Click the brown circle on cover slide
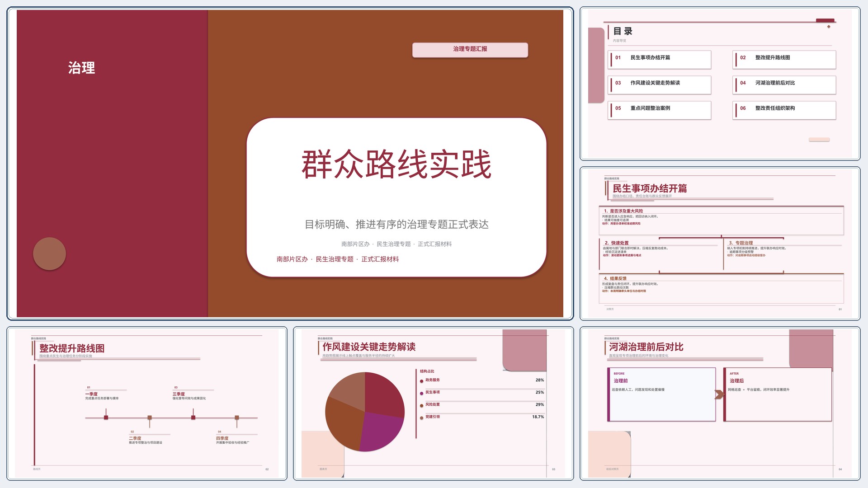Viewport: 868px width, 488px height. coord(49,253)
